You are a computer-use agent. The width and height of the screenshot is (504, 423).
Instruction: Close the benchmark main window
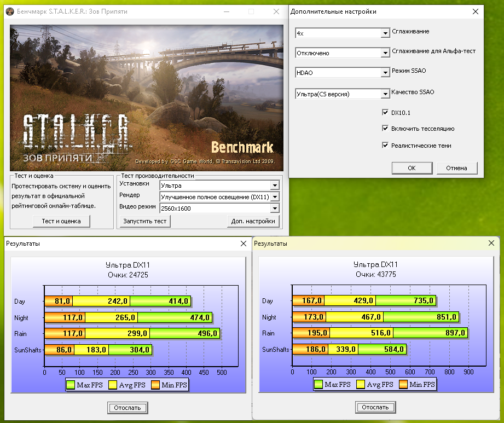coord(276,11)
